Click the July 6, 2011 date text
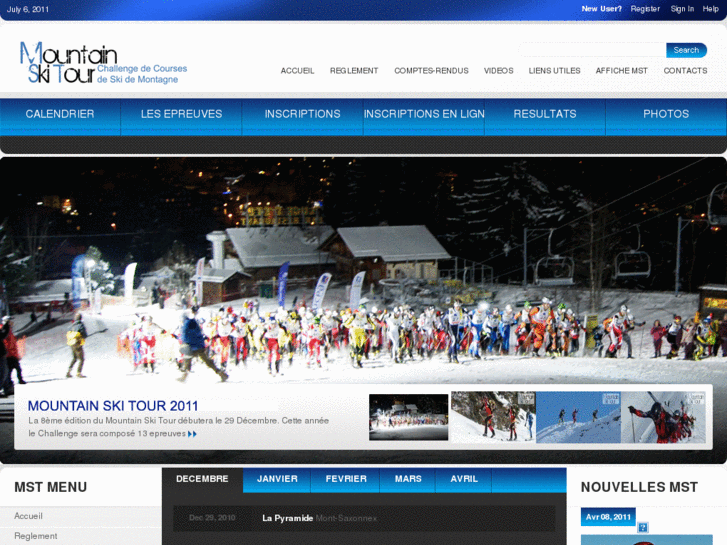727x545 pixels. pyautogui.click(x=28, y=9)
